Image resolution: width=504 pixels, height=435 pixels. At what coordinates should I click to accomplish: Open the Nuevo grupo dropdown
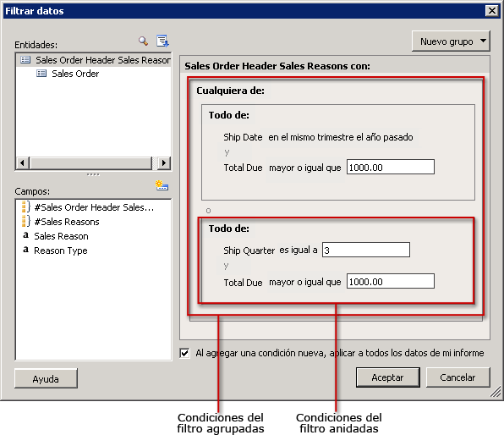451,41
